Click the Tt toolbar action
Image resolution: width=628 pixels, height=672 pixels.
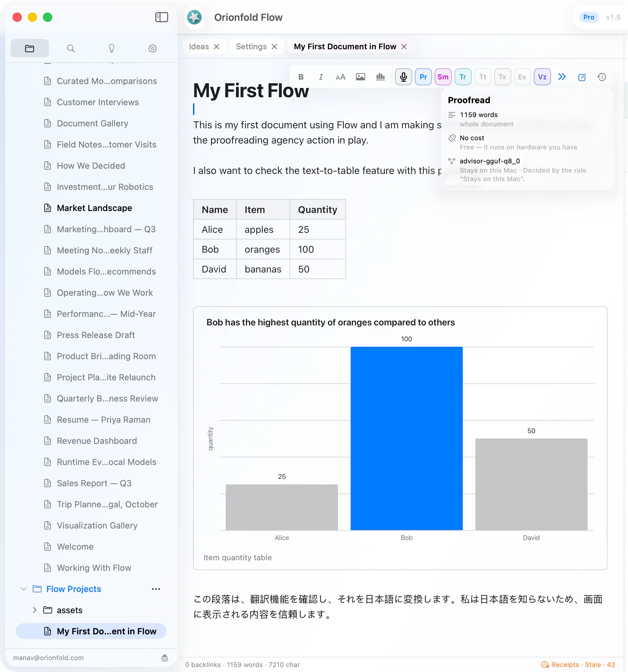pos(483,77)
